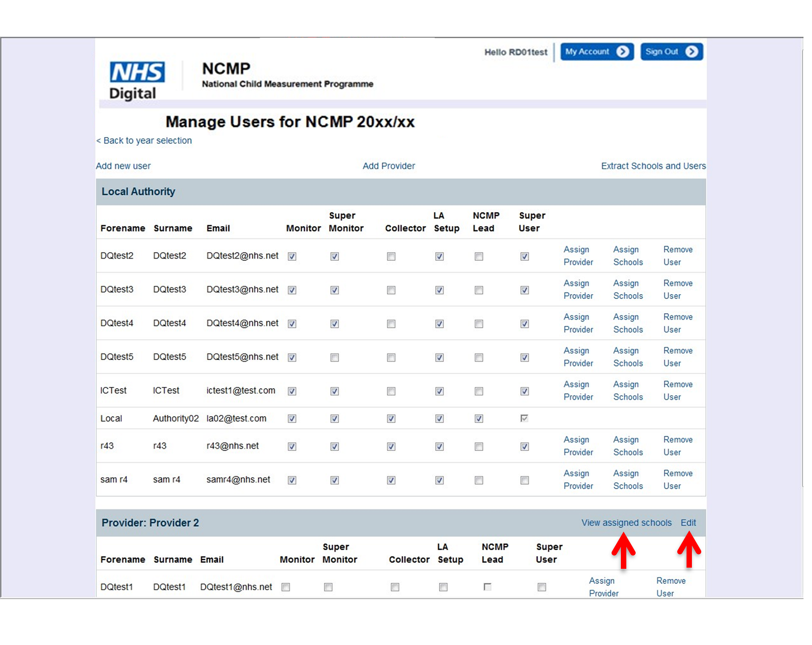Remove User DQtest1
This screenshot has width=812, height=645.
click(x=671, y=587)
